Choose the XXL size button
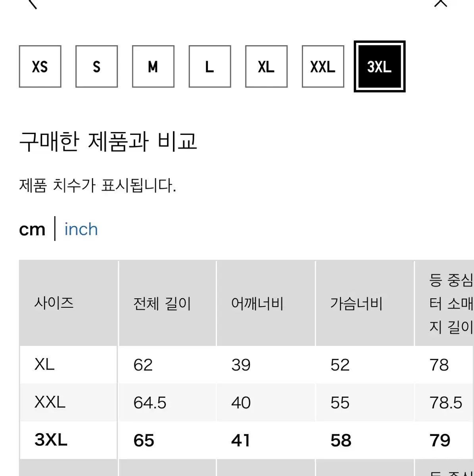 323,67
